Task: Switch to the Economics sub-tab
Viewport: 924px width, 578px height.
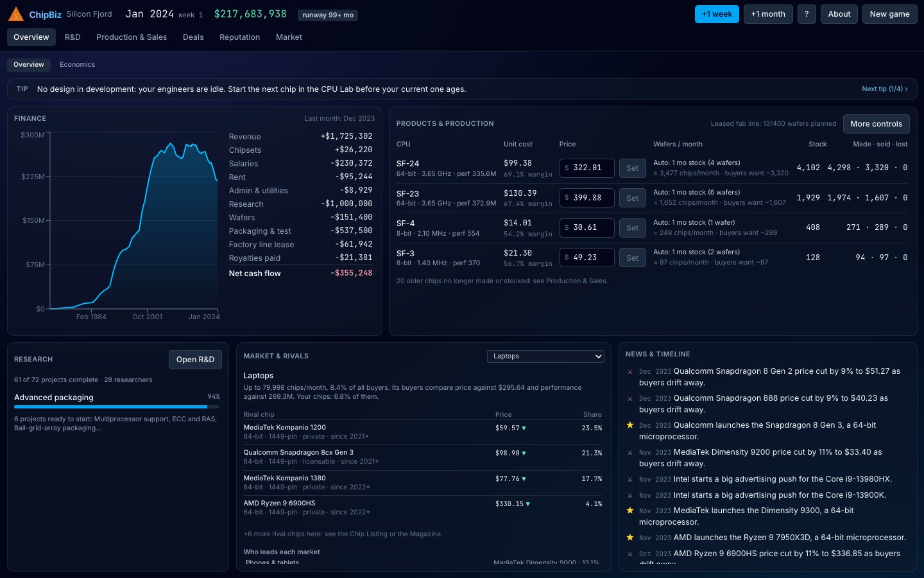Action: coord(77,65)
